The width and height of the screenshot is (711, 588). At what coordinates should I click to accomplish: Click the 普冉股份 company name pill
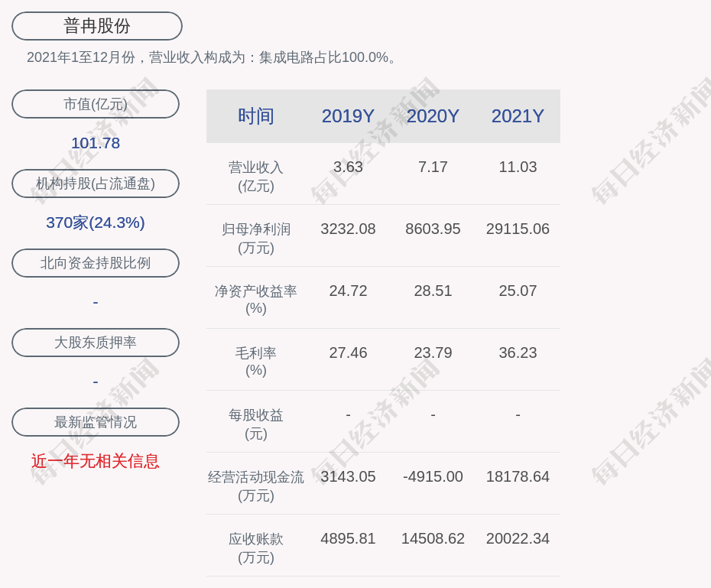click(97, 26)
